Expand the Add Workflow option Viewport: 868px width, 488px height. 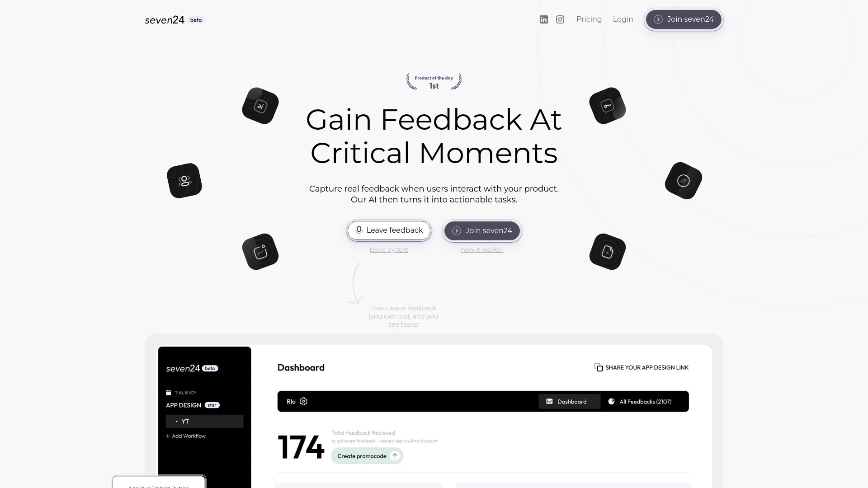pos(185,436)
